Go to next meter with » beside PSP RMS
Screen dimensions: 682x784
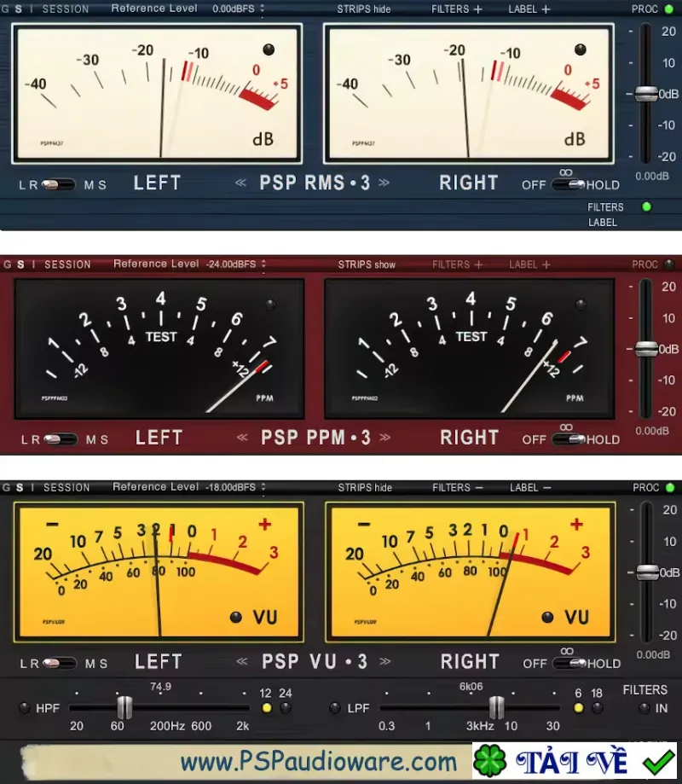click(384, 183)
